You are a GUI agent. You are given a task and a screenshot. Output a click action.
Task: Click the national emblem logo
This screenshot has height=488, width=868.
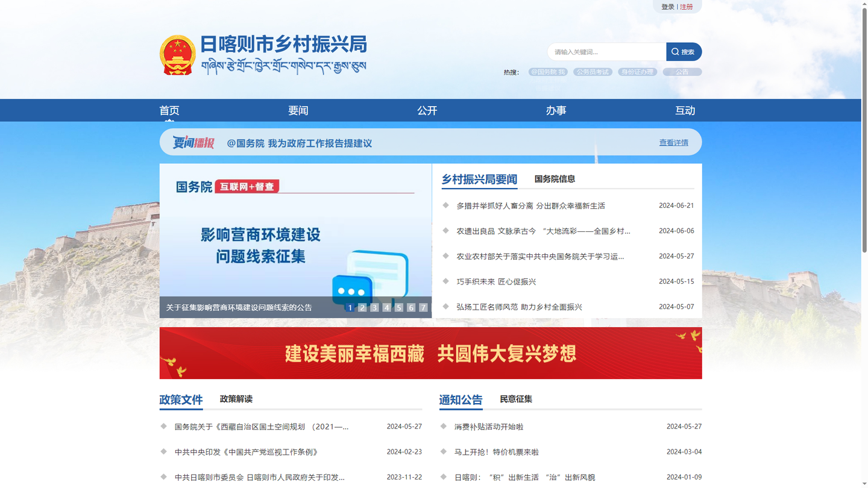pyautogui.click(x=178, y=55)
